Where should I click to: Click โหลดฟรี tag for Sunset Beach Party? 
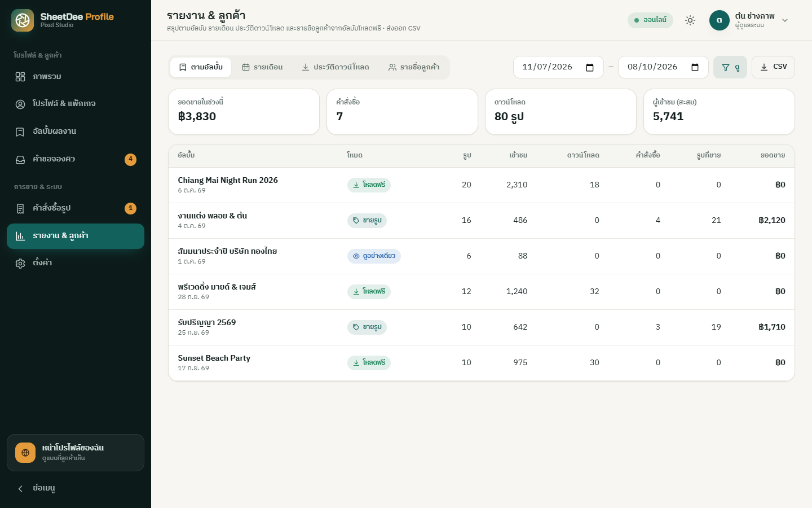369,363
